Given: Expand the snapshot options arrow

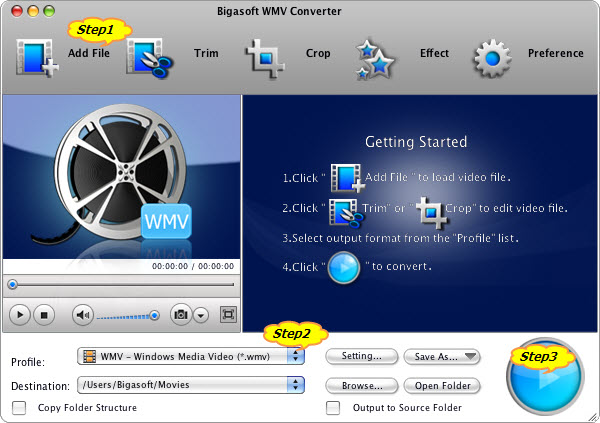Looking at the screenshot, I should (x=201, y=315).
